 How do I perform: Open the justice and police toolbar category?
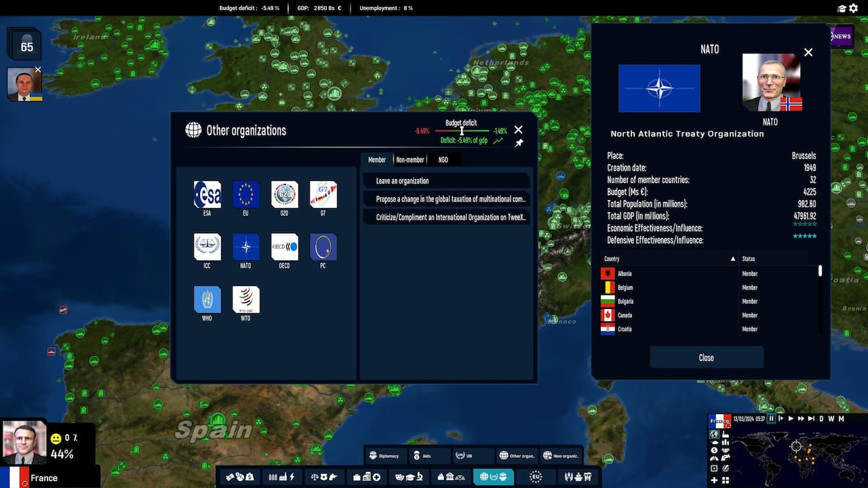[x=323, y=476]
